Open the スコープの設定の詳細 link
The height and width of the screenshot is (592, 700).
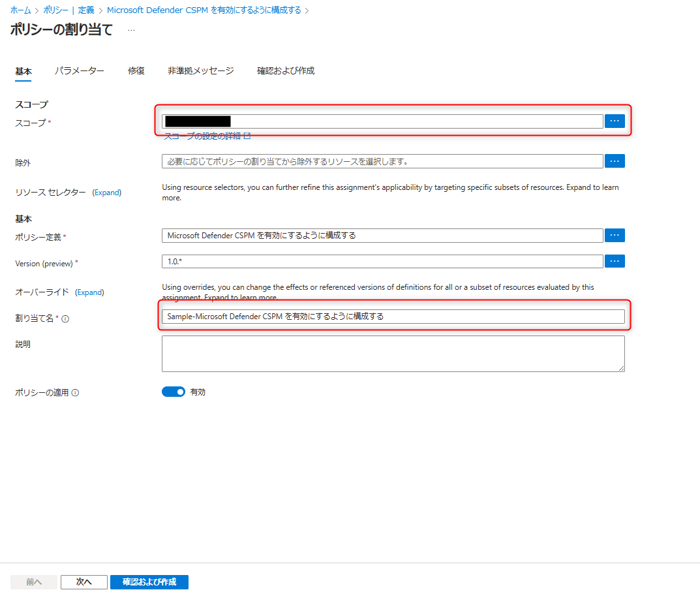[207, 136]
